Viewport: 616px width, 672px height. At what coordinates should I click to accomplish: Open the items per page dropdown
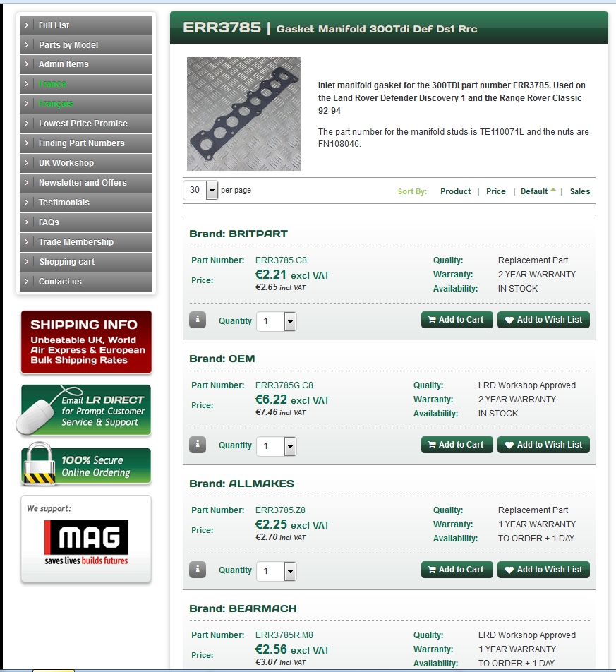(212, 191)
